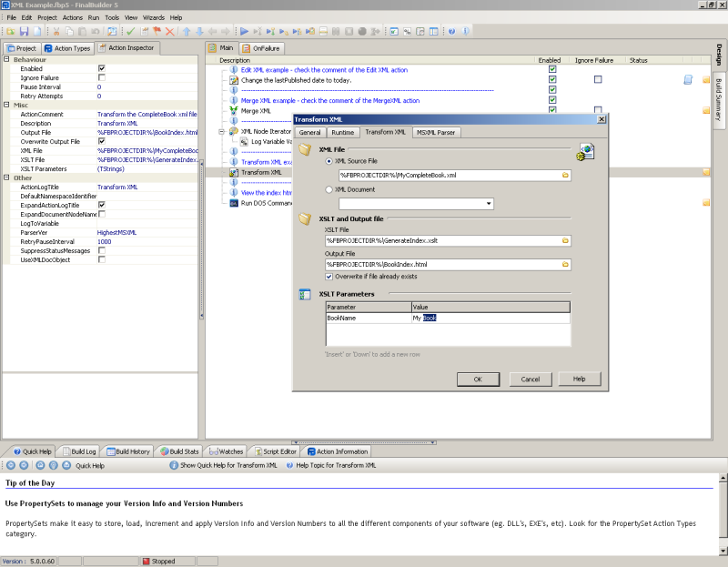This screenshot has width=728, height=567.
Task: Cut the selected action with the scissors toolbar icon
Action: pyautogui.click(x=56, y=32)
